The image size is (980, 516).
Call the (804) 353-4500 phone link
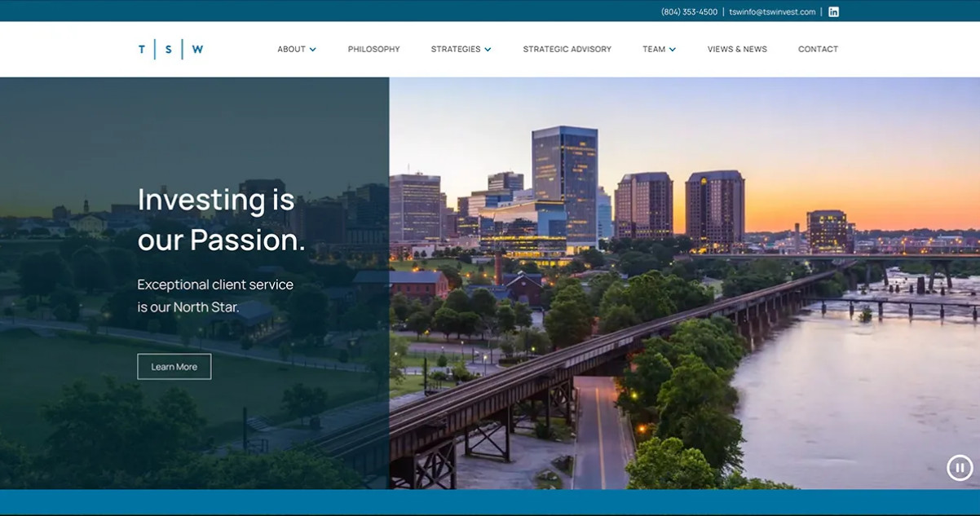(690, 12)
